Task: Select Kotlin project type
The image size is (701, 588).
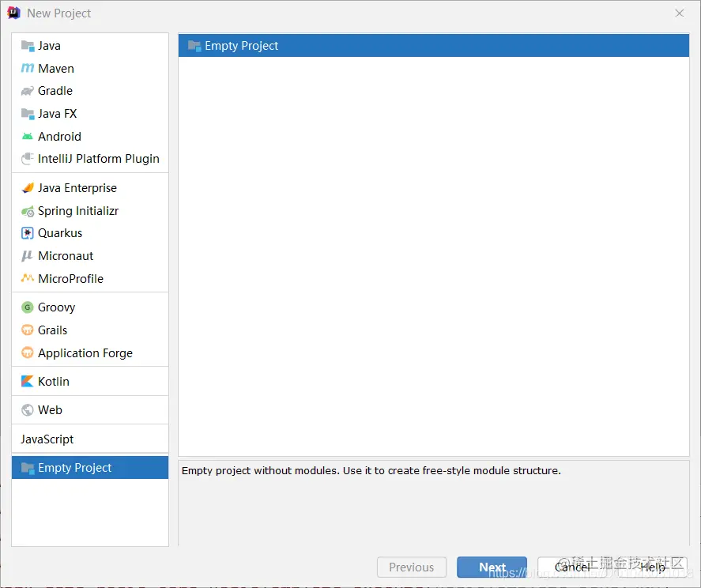Action: pos(90,382)
